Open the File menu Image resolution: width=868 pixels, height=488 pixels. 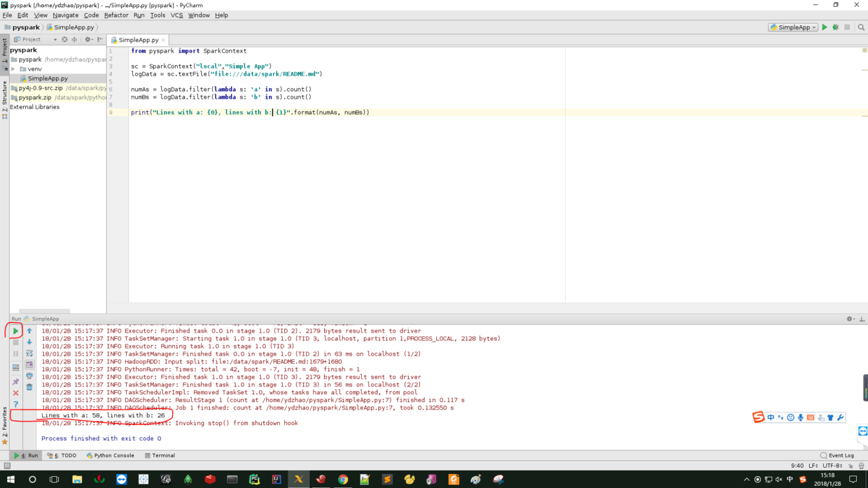pos(7,15)
